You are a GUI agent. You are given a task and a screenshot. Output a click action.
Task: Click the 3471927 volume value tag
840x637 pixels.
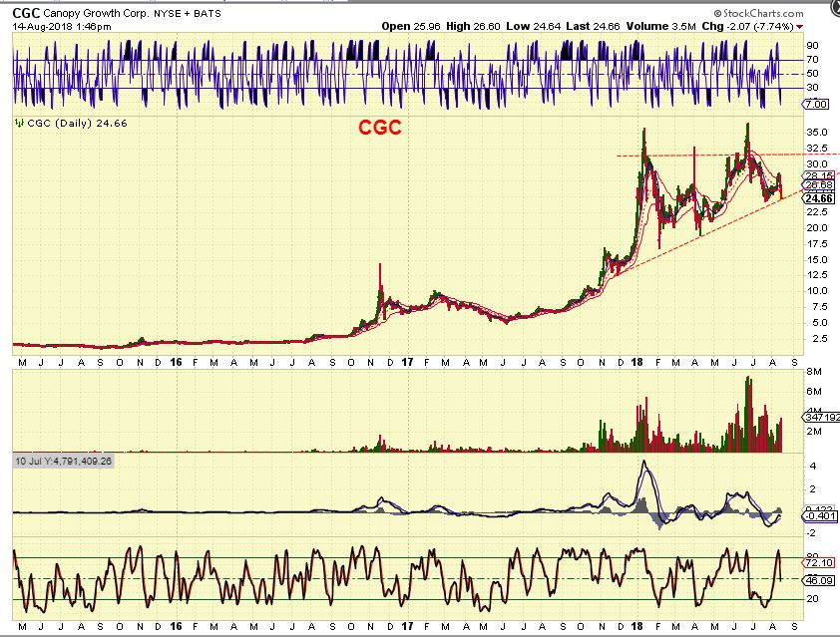click(821, 417)
